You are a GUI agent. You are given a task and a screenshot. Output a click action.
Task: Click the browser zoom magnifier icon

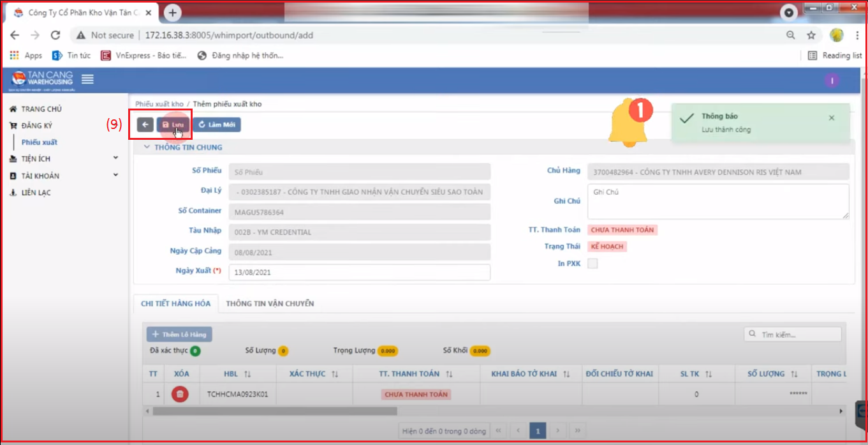(790, 35)
